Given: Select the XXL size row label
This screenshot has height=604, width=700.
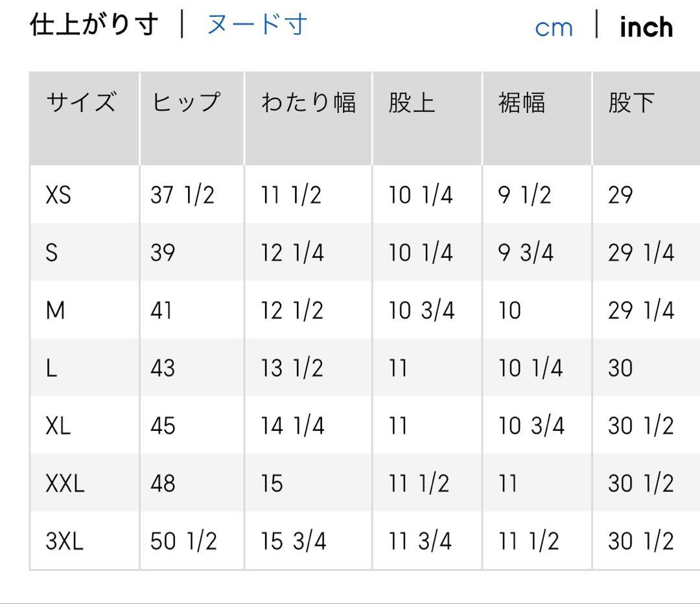Looking at the screenshot, I should coord(65,483).
